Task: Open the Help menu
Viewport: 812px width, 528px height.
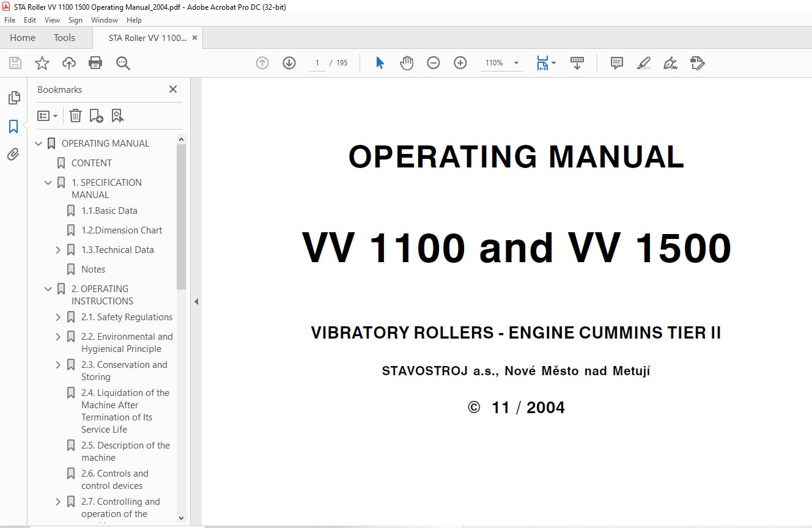Action: pos(134,20)
